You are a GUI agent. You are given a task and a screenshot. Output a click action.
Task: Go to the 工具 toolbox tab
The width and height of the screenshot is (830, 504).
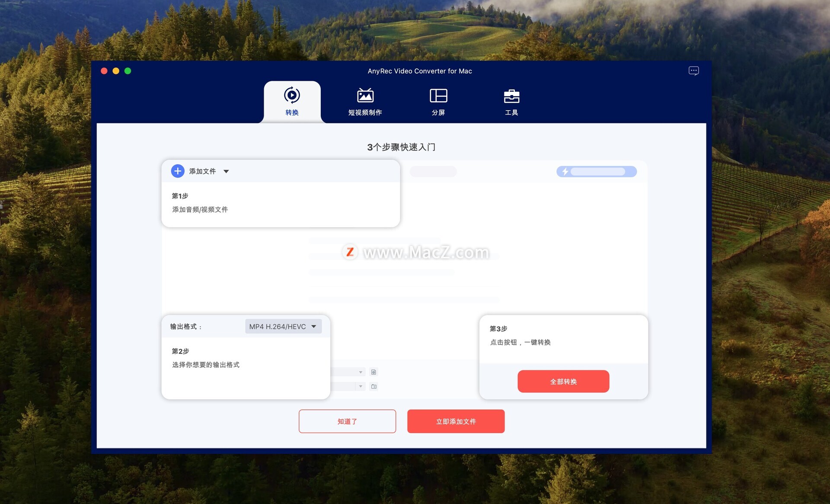point(511,102)
